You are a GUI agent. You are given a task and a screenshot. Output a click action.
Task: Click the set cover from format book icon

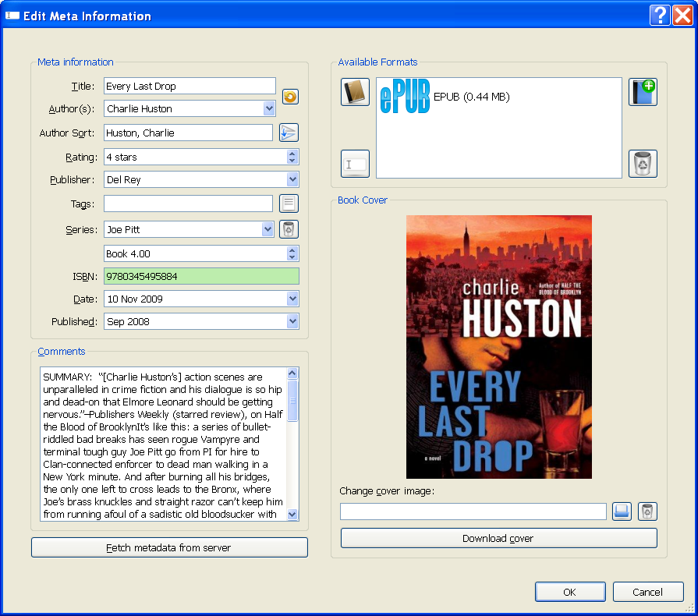coord(355,92)
